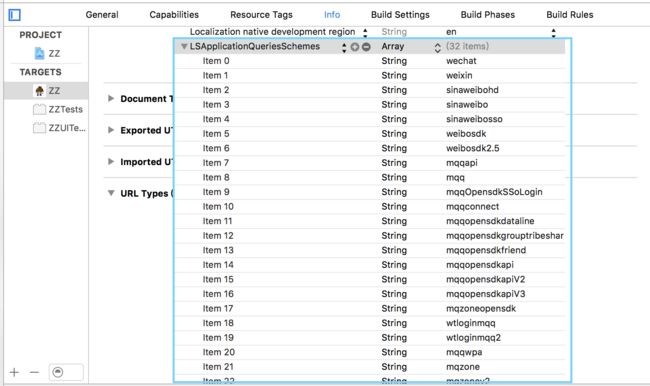Click the mqqapi value
Viewport: 650px width, 386px height.
tap(462, 163)
